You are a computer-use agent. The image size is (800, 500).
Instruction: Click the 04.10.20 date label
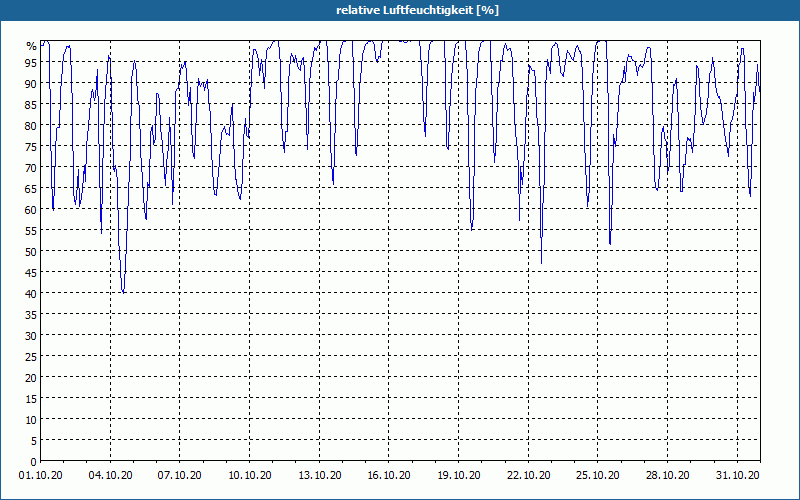point(110,476)
